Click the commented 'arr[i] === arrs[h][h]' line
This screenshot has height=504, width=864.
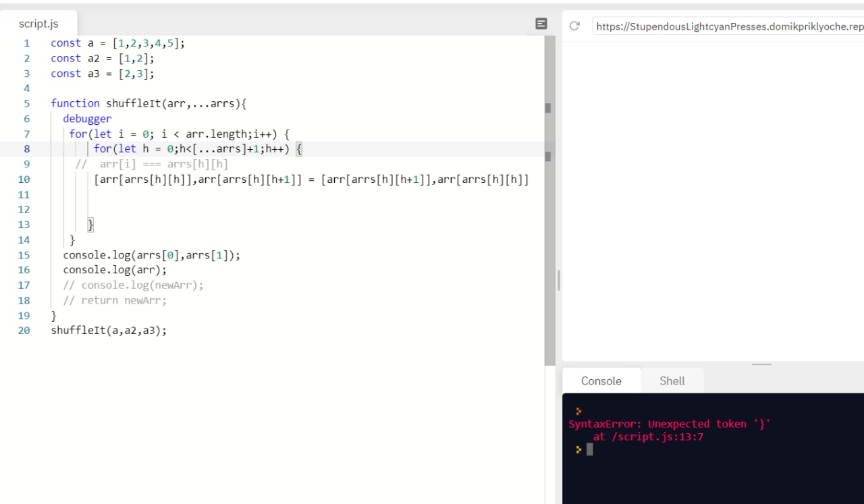[152, 164]
